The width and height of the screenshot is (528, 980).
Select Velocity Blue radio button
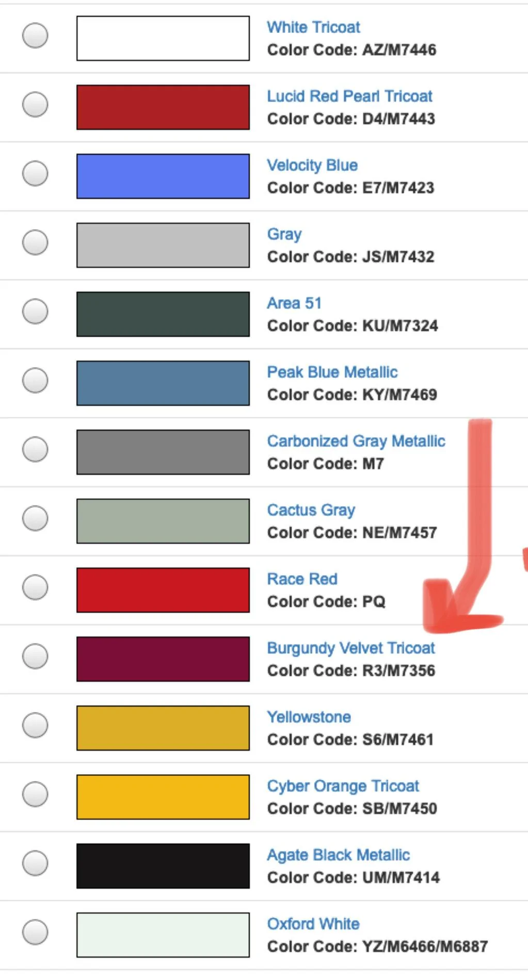pos(35,173)
